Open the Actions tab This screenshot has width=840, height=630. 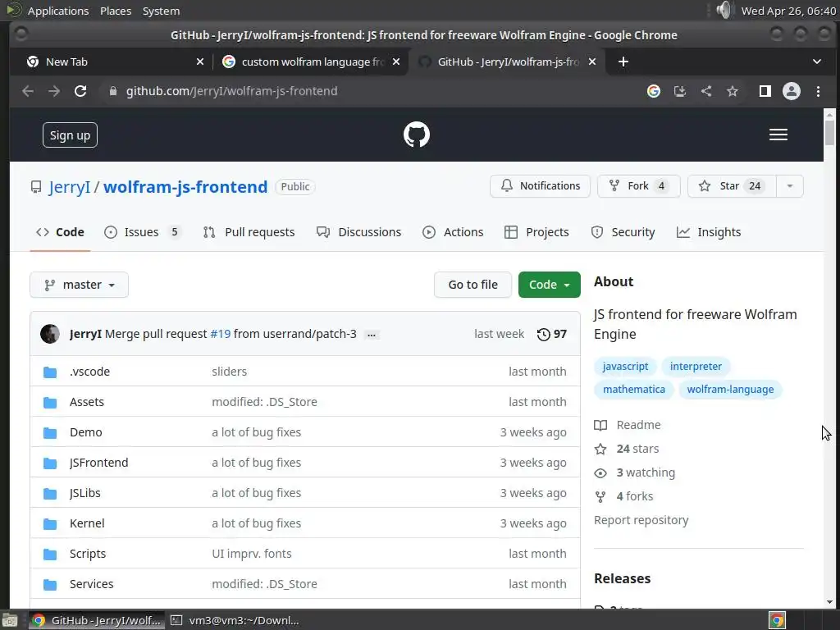pos(453,232)
